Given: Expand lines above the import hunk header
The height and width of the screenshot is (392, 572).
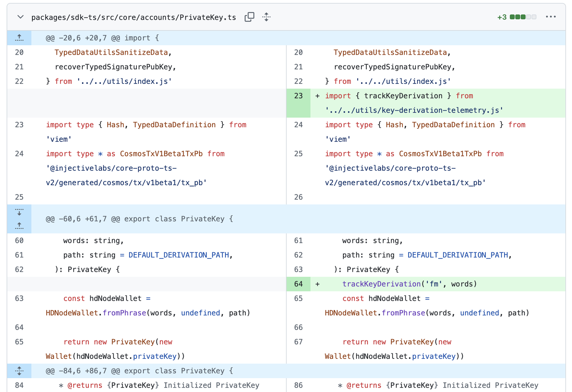Looking at the screenshot, I should click(19, 38).
